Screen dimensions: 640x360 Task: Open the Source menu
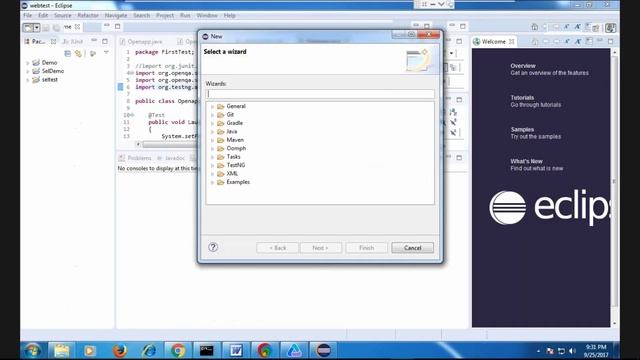[62, 16]
